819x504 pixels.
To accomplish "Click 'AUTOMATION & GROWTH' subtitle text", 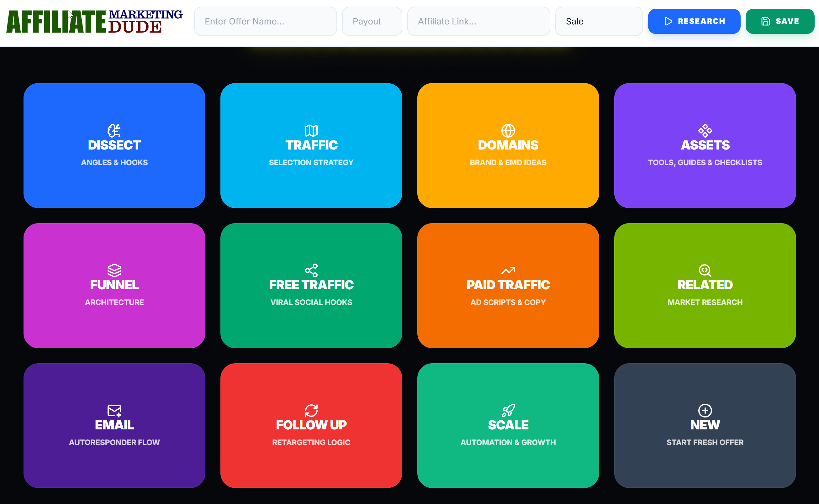I will pos(508,442).
